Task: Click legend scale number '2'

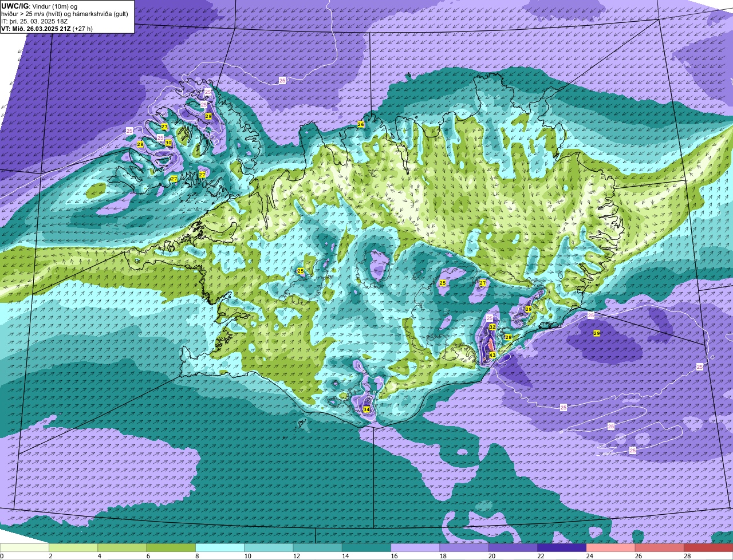Action: tap(50, 556)
